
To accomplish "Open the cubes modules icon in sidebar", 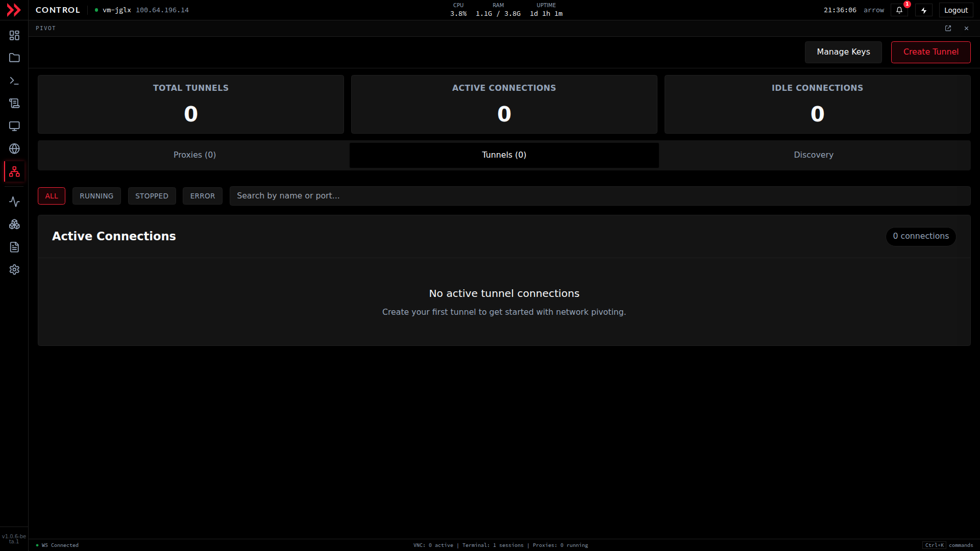I will click(x=14, y=224).
